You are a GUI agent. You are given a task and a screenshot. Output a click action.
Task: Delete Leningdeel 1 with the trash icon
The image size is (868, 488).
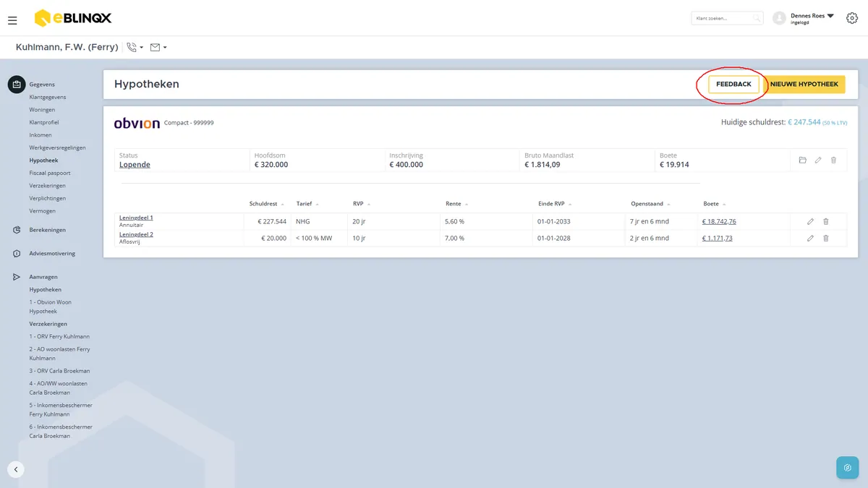pyautogui.click(x=826, y=221)
